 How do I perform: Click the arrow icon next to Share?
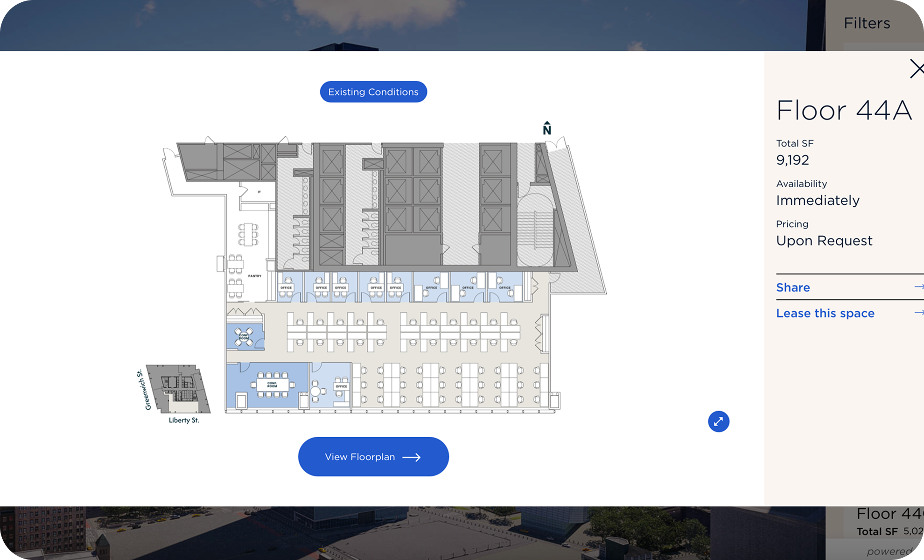coord(919,287)
